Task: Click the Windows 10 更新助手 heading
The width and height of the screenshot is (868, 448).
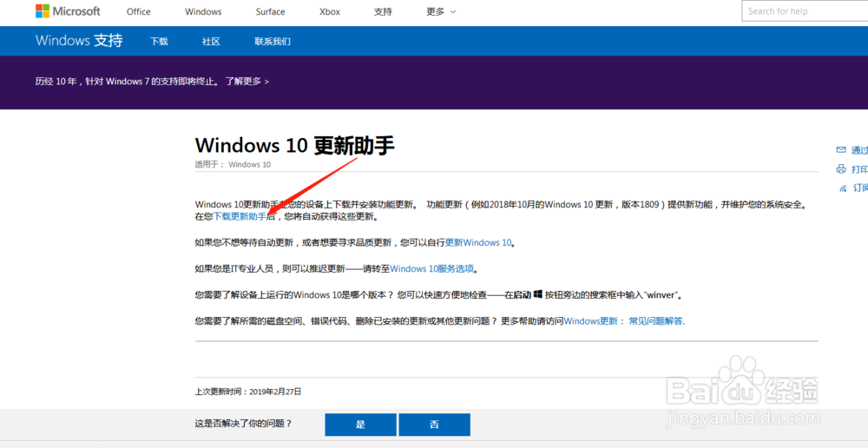Action: coord(294,146)
